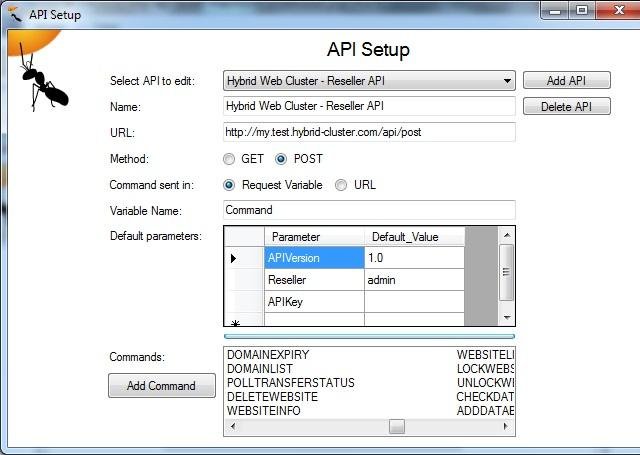This screenshot has height=455, width=640.
Task: Click into the Name text field
Action: point(369,106)
